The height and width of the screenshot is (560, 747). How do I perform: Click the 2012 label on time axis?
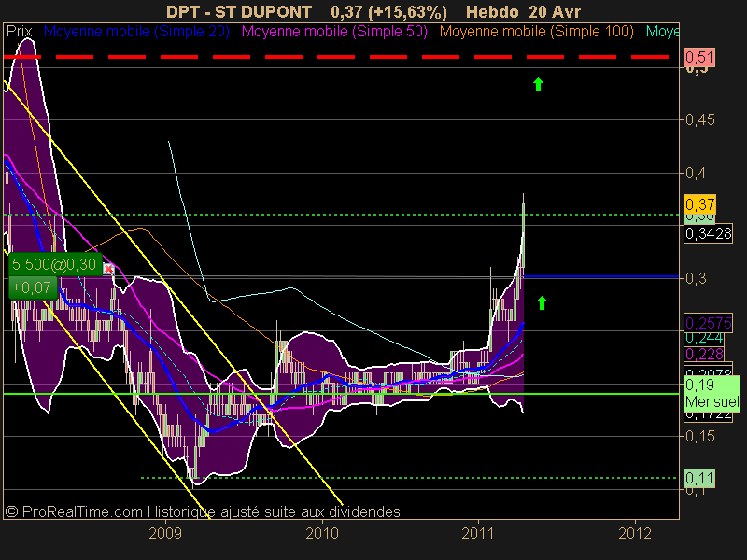[x=635, y=533]
